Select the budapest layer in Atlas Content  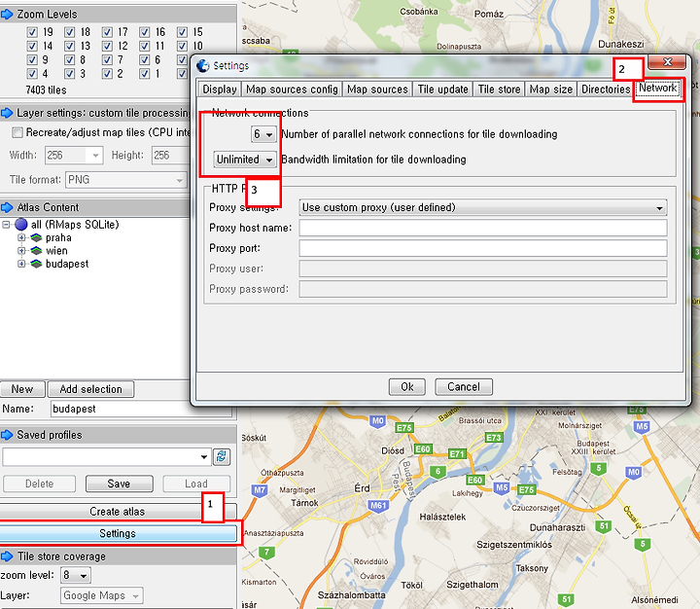(67, 264)
